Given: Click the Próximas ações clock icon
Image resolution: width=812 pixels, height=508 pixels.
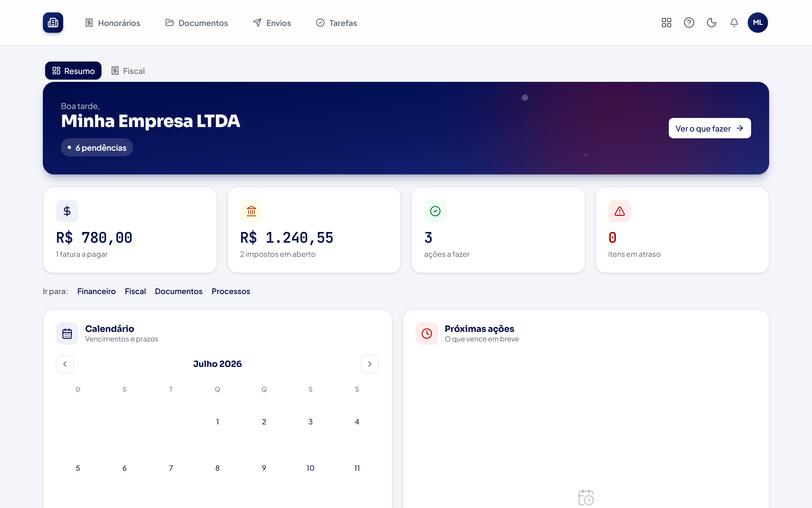Looking at the screenshot, I should click(x=427, y=334).
